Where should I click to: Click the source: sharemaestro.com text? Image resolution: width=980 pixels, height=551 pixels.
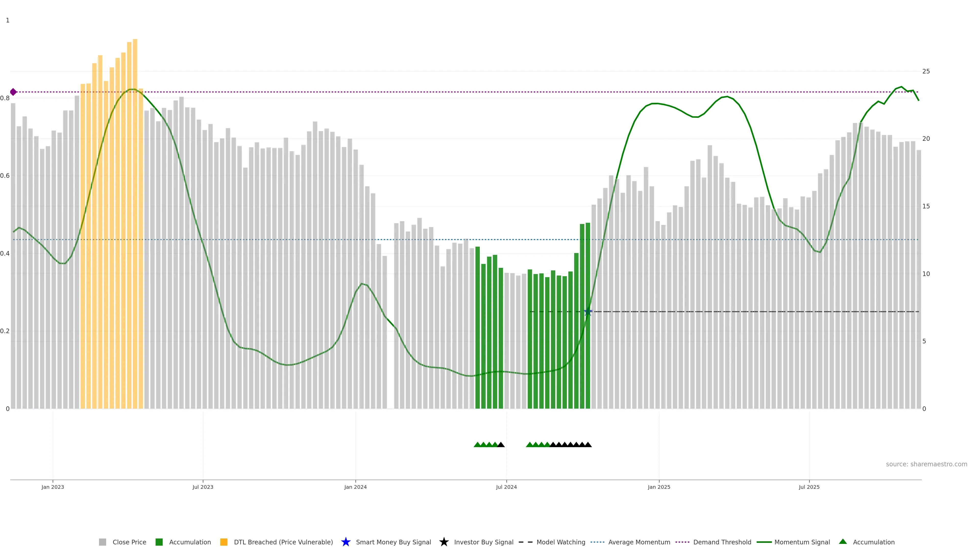tap(926, 464)
